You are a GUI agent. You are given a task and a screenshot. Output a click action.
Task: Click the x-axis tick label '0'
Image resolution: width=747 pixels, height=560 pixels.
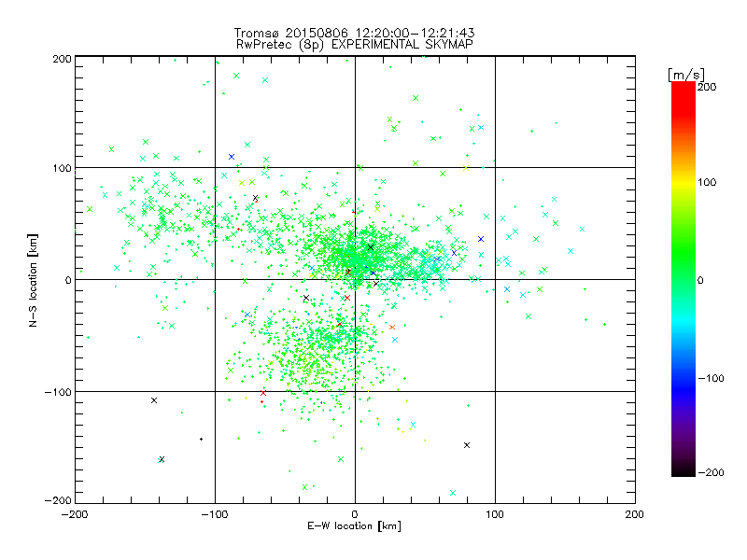click(x=355, y=514)
